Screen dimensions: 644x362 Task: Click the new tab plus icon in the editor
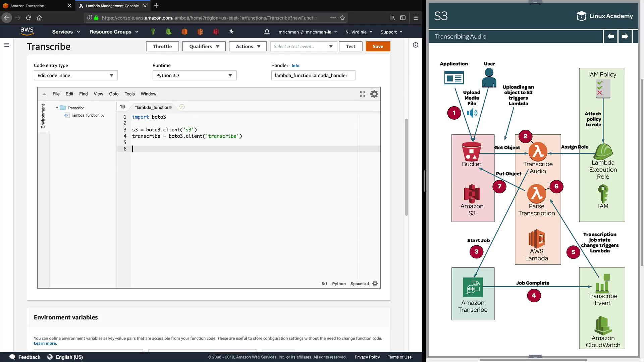[182, 107]
